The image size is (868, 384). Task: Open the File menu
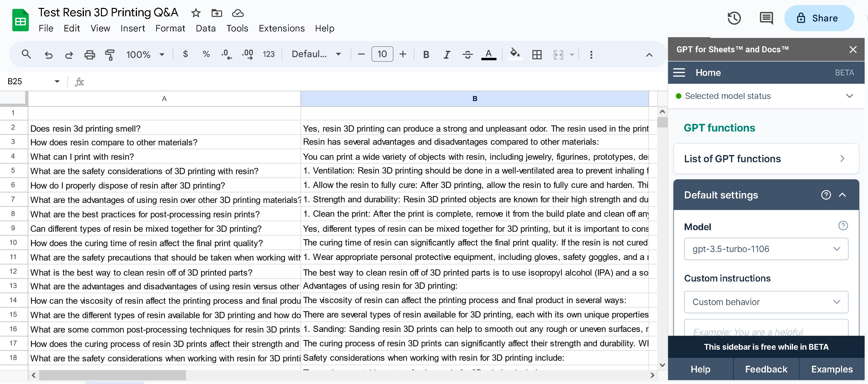coord(46,28)
